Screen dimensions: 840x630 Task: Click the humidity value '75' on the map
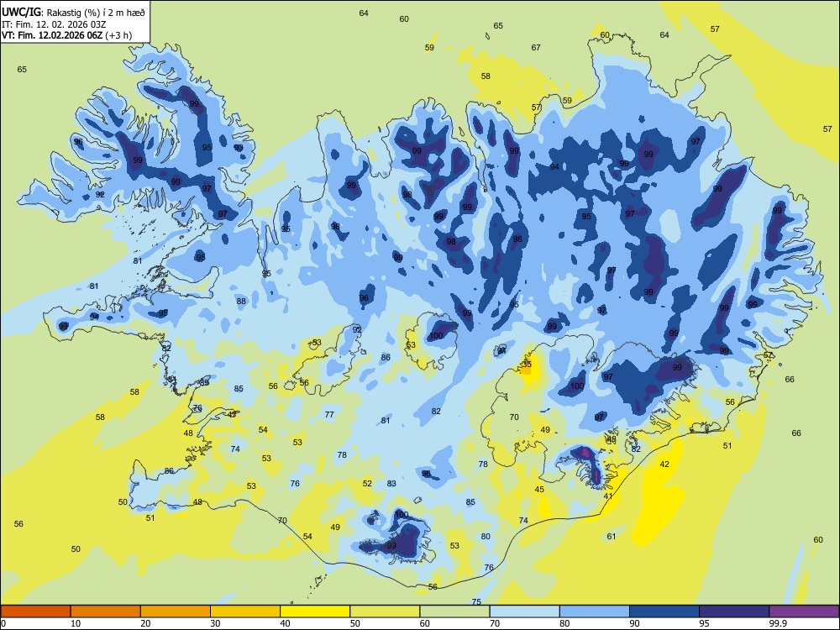pyautogui.click(x=476, y=601)
